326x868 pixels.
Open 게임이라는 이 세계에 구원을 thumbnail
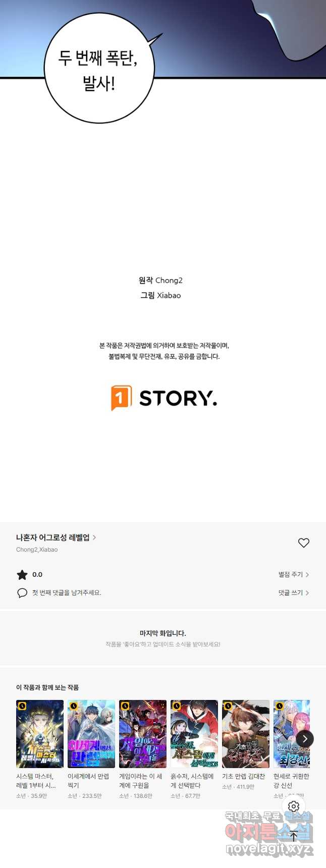(x=143, y=734)
